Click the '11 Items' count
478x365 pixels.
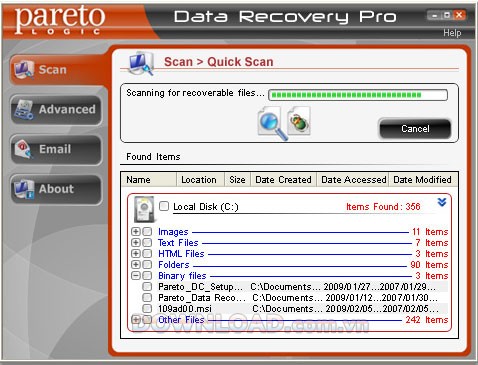(430, 232)
